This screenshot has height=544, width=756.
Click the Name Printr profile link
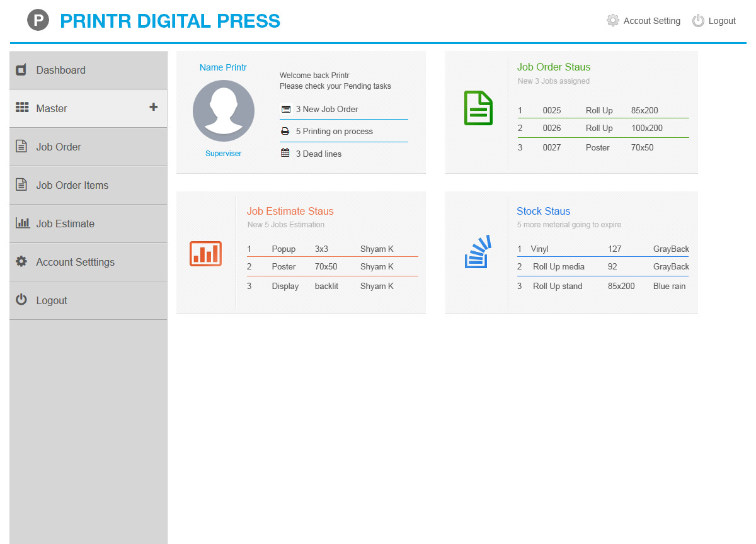click(223, 67)
